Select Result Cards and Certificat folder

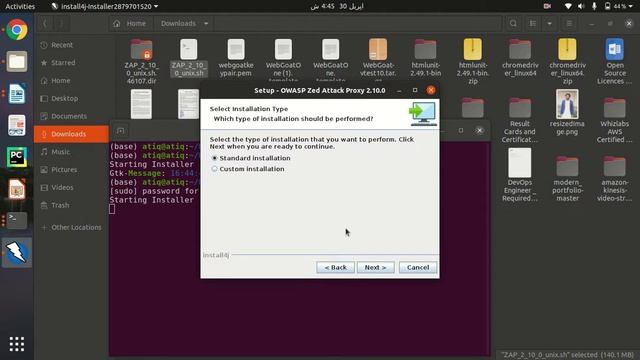coord(519,120)
